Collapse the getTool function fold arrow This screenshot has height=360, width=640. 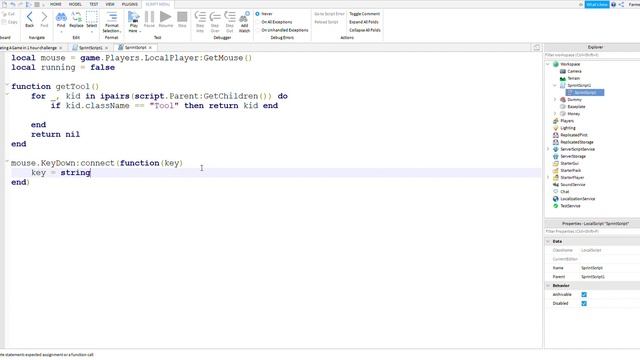[x=7, y=85]
